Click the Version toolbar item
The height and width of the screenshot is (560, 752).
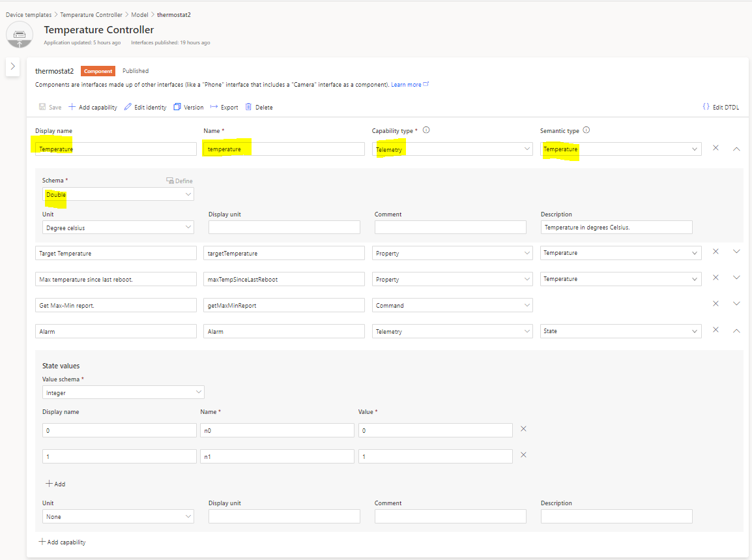click(188, 107)
